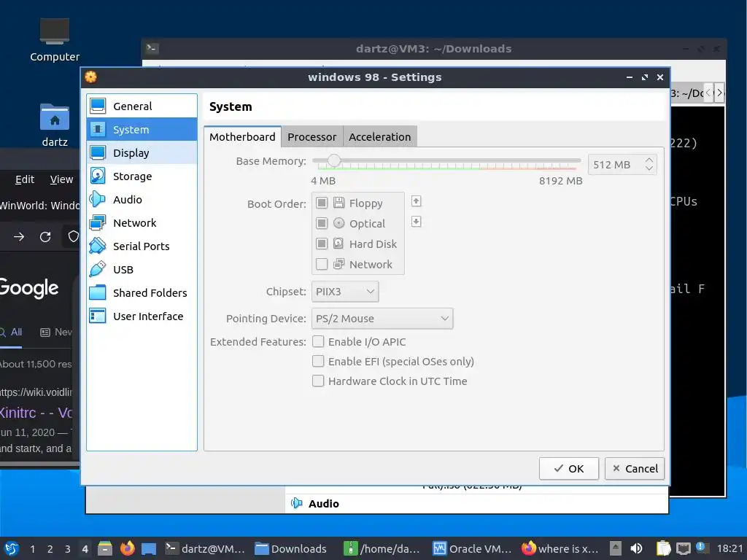Open the Shared Folders category

point(142,293)
